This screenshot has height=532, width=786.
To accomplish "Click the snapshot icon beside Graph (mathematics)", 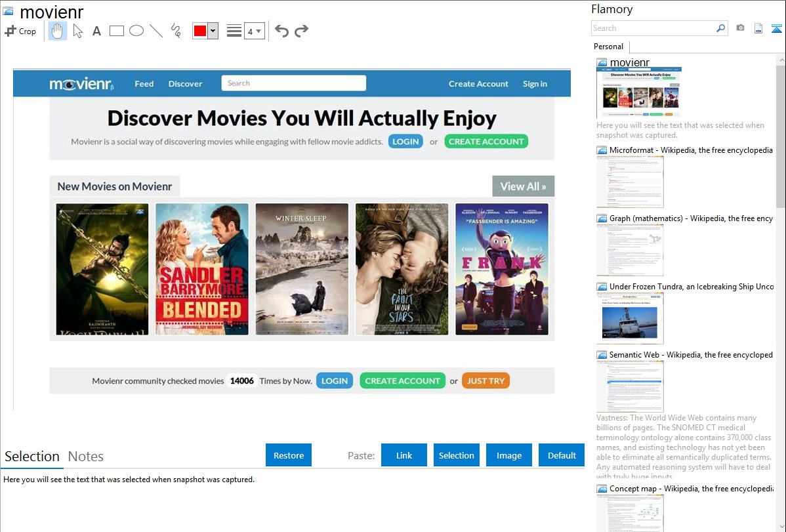I will 602,218.
